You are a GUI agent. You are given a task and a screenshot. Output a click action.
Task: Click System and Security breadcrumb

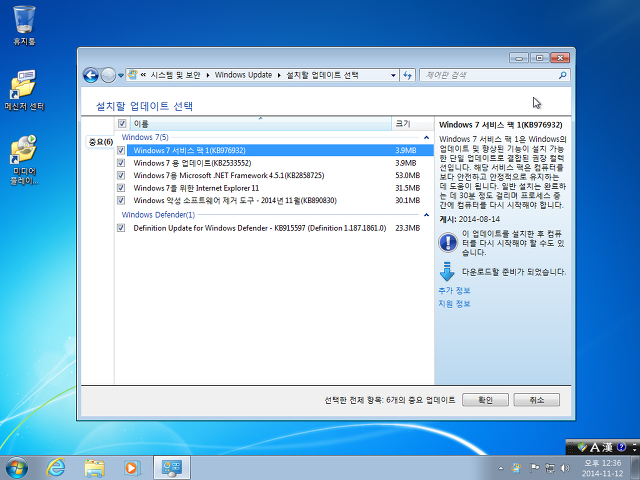click(x=176, y=75)
